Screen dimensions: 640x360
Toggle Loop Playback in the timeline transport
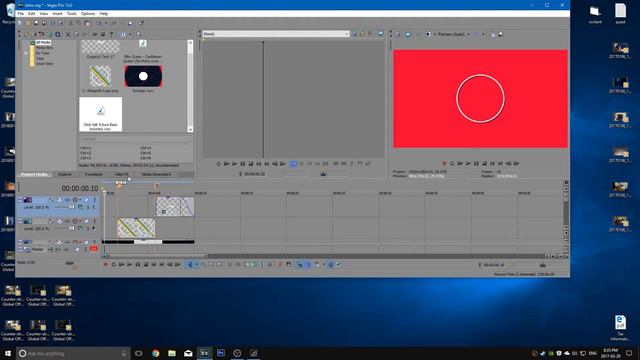113,265
